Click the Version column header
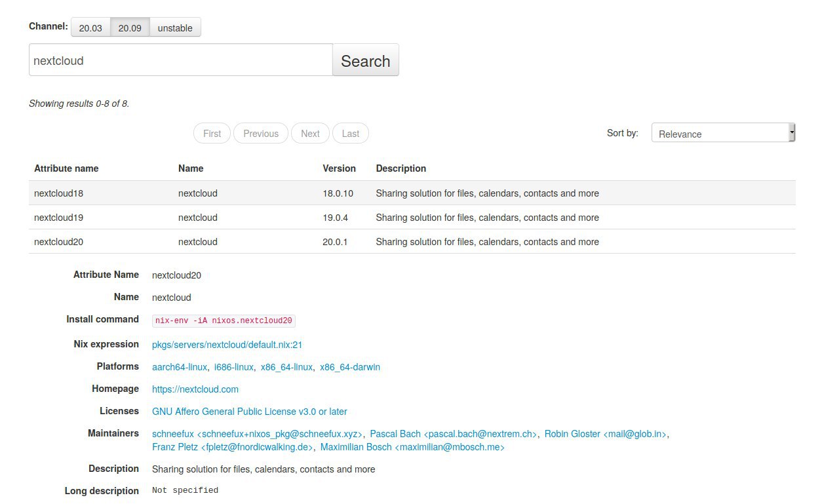Image resolution: width=822 pixels, height=504 pixels. click(x=339, y=168)
